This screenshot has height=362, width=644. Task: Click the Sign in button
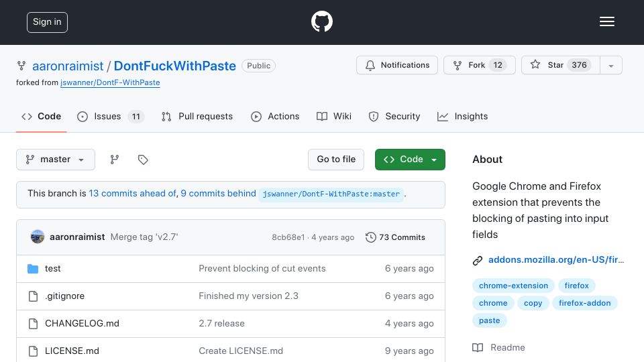47,22
